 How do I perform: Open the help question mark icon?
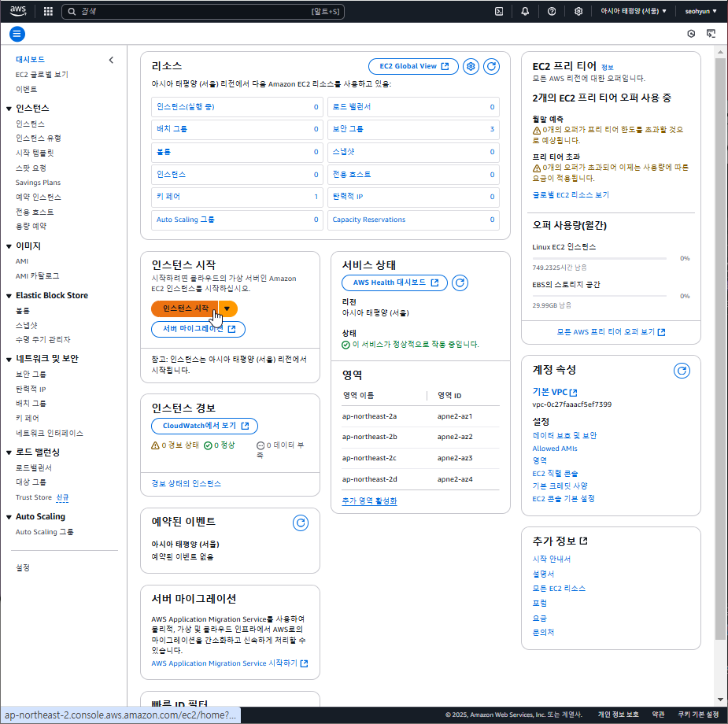pyautogui.click(x=552, y=11)
